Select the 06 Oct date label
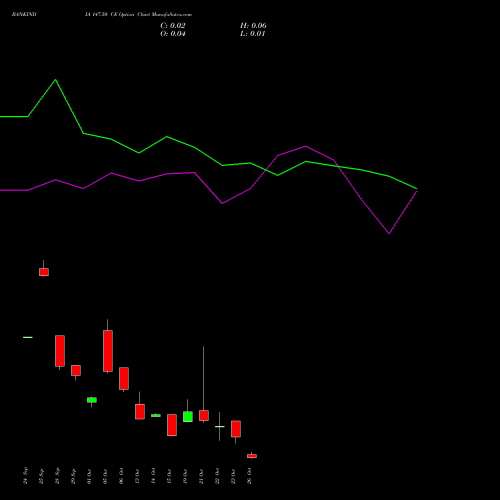500x500 pixels. tap(122, 476)
